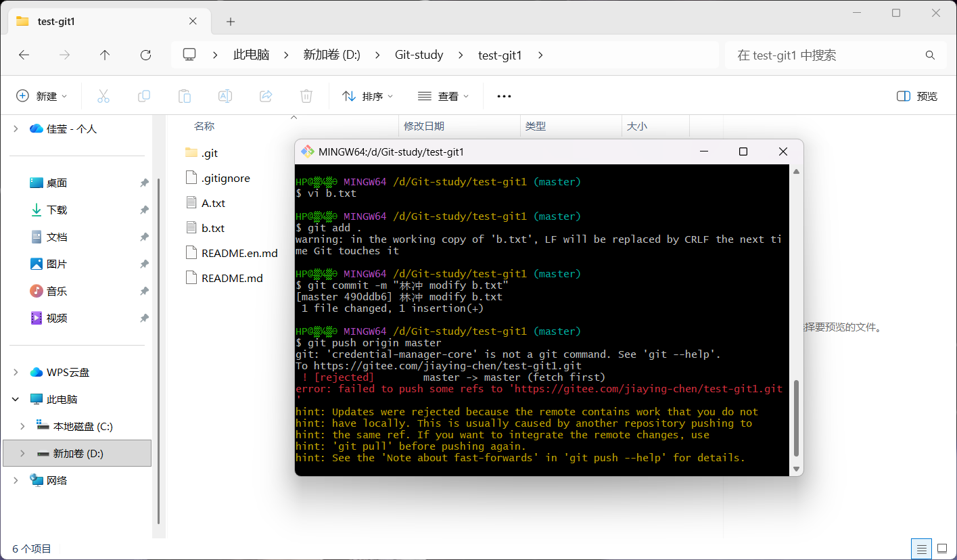957x560 pixels.
Task: Go up one folder level arrow
Action: (x=105, y=55)
